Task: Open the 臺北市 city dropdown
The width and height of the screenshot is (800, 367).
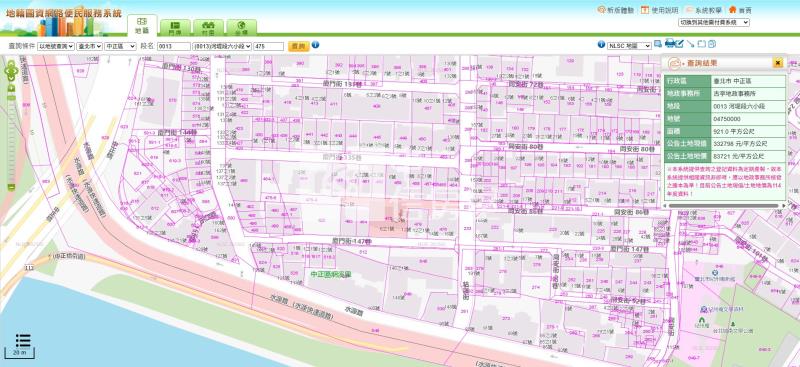Action: (90, 46)
